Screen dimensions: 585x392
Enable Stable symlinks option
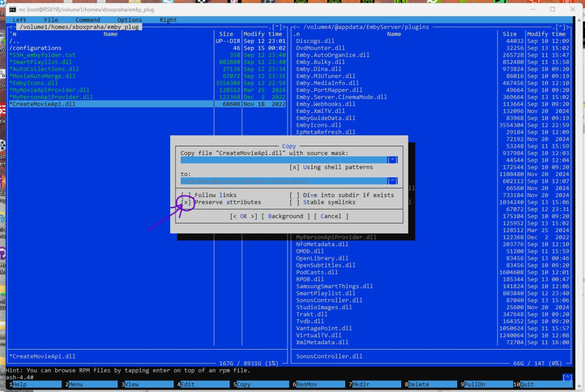[x=294, y=202]
